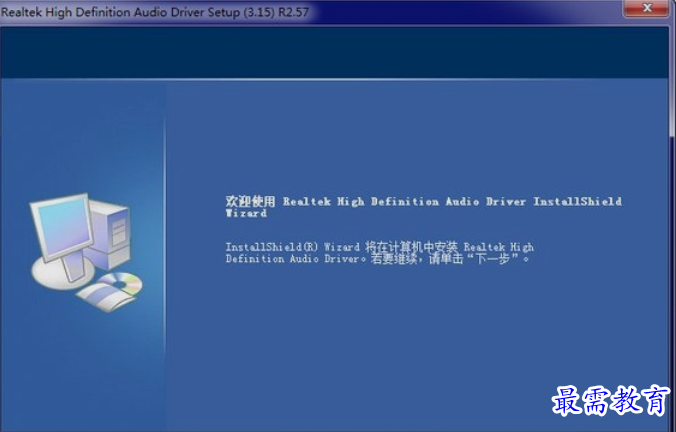Click the InstallShield(R) Wizard description paragraph

coord(379,253)
